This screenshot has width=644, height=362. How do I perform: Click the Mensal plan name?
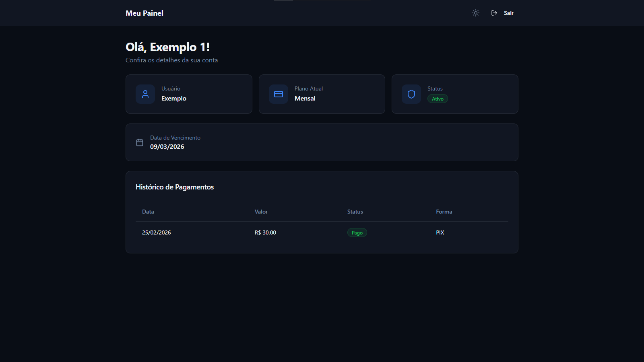pos(305,99)
